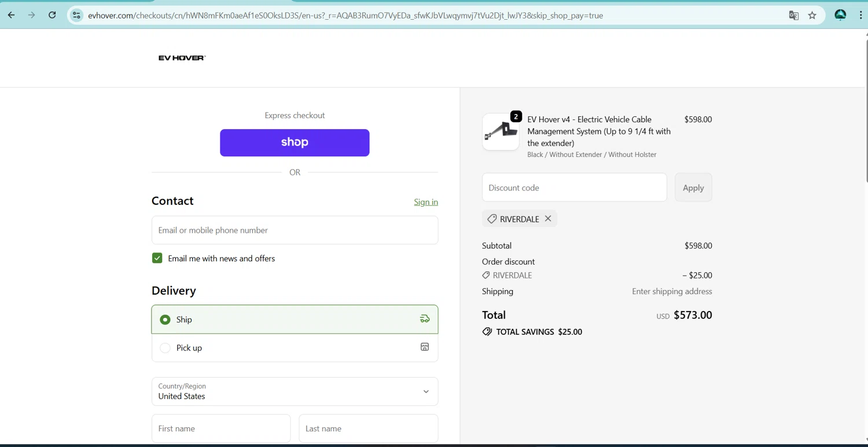Image resolution: width=868 pixels, height=447 pixels.
Task: Bookmark this page with the star icon
Action: pyautogui.click(x=812, y=16)
